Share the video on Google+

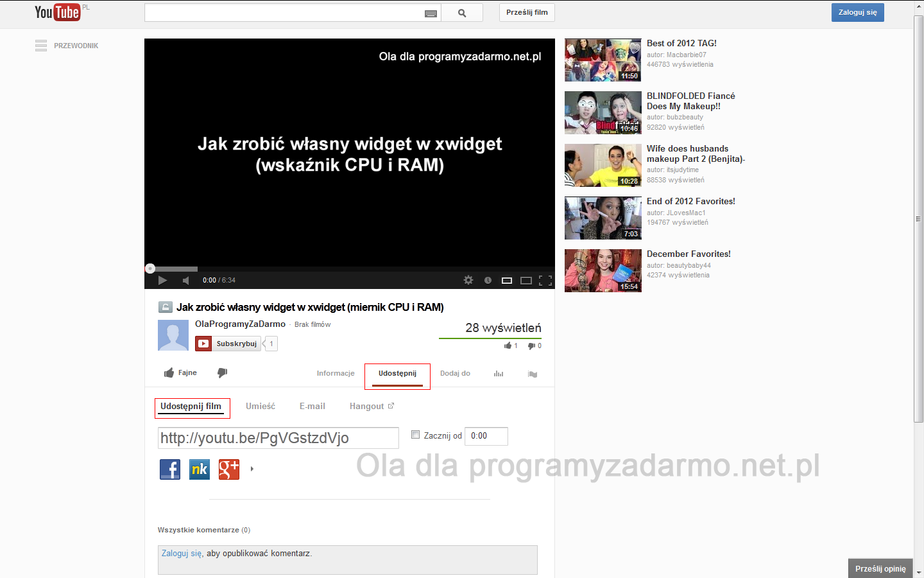tap(229, 469)
